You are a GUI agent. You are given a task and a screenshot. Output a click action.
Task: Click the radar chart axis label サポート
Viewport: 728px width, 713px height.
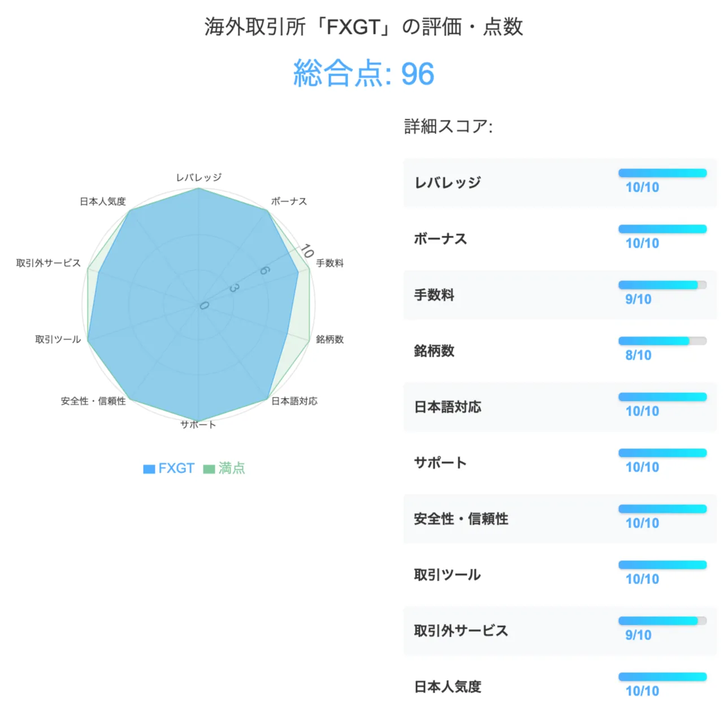(x=198, y=425)
